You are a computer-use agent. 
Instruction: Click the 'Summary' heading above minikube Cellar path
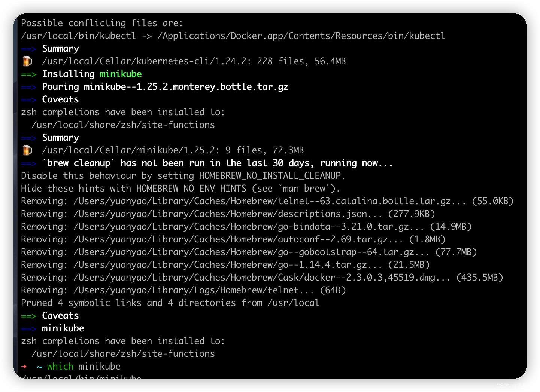(61, 138)
